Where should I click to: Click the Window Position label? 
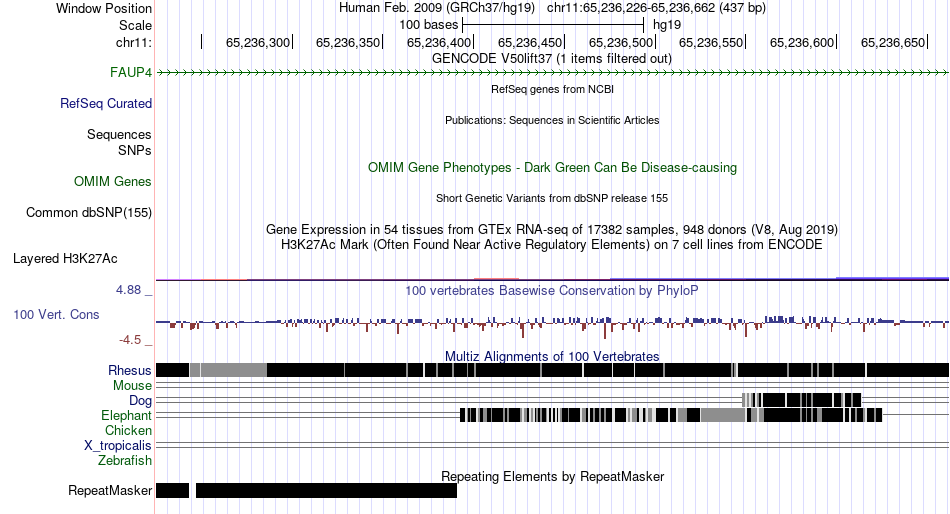pos(104,8)
